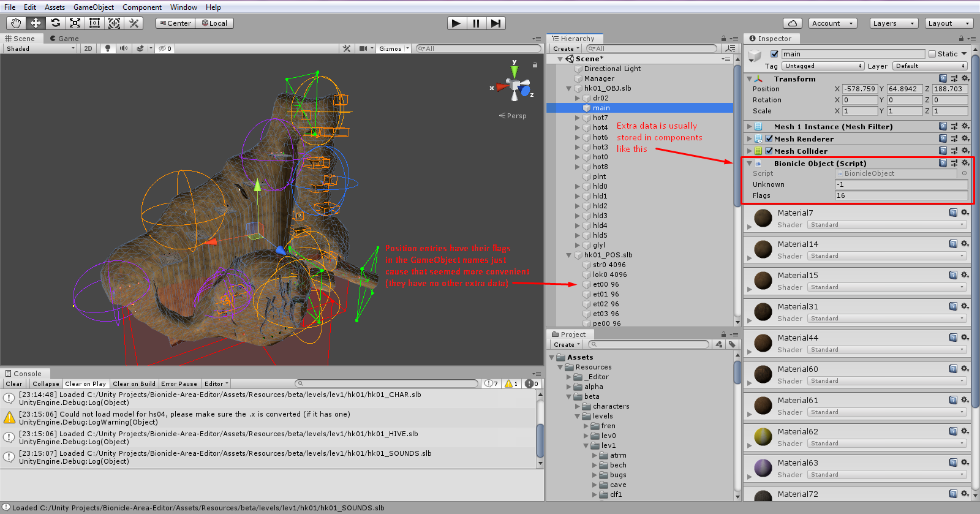Open Transform component help icon
The image size is (980, 514).
(943, 78)
